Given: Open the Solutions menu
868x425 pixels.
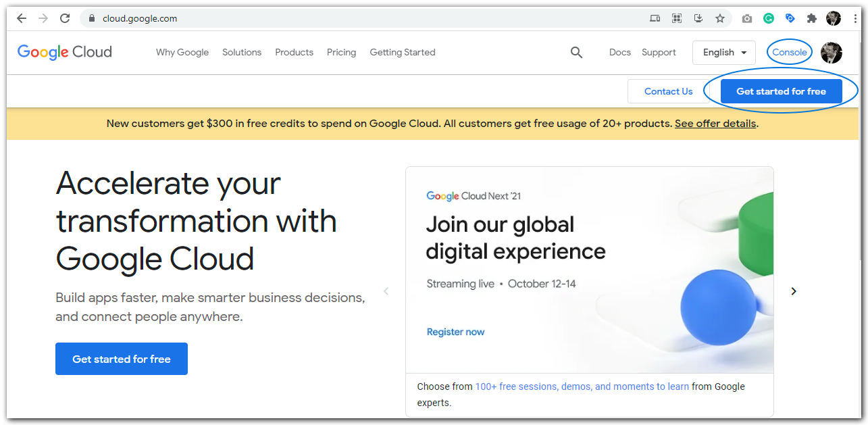Looking at the screenshot, I should [x=242, y=52].
